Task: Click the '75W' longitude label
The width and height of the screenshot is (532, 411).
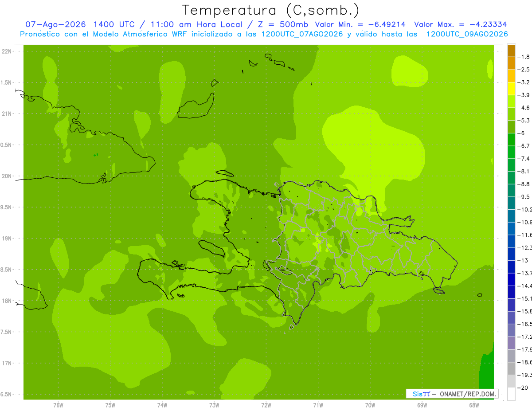Action: (110, 405)
